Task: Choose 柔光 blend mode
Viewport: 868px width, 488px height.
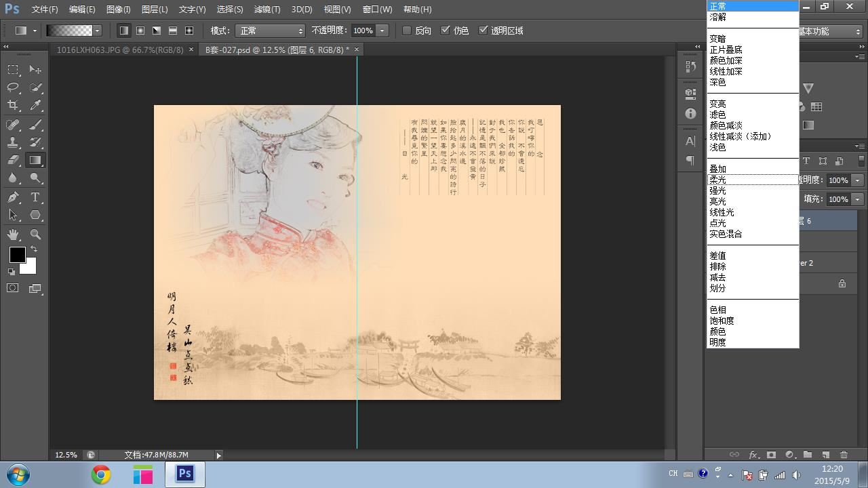Action: pyautogui.click(x=717, y=180)
